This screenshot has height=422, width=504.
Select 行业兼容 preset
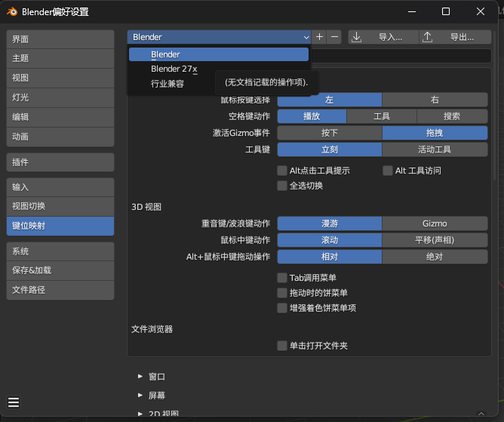click(167, 84)
